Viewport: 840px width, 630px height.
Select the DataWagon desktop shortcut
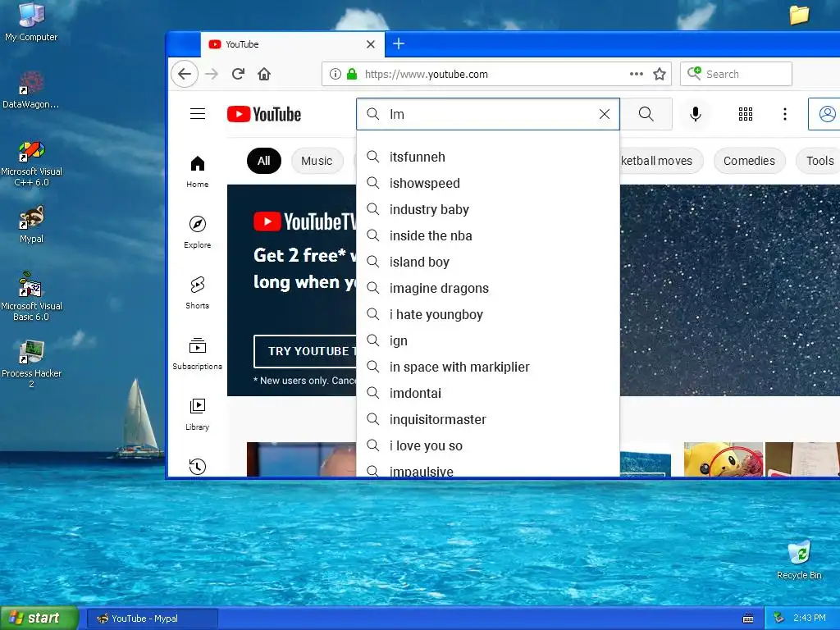pyautogui.click(x=31, y=90)
